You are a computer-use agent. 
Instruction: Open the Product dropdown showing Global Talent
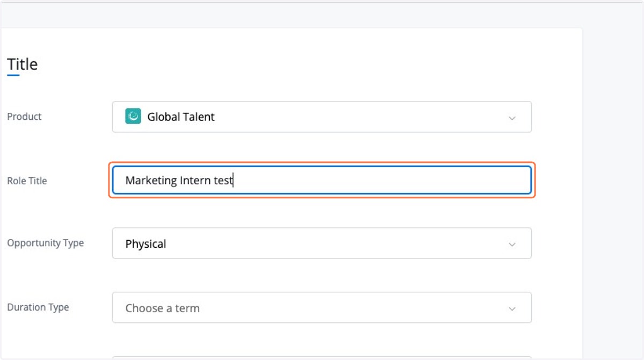click(322, 117)
